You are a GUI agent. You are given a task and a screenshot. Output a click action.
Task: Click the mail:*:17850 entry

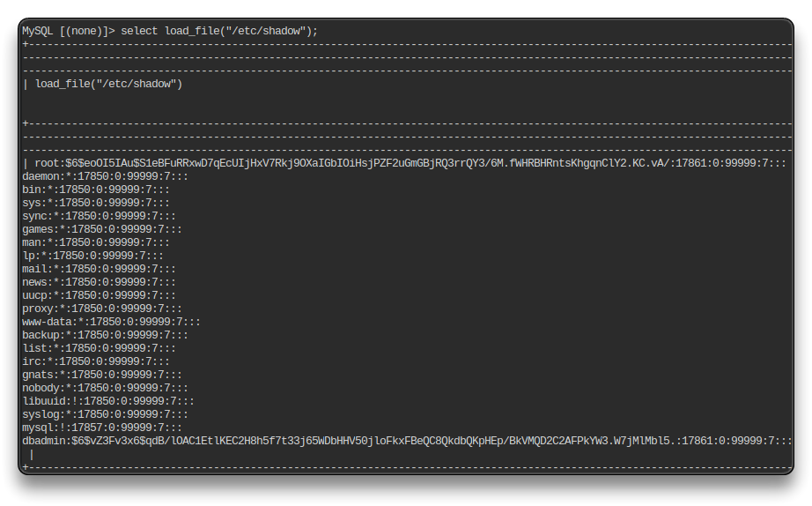click(x=99, y=269)
